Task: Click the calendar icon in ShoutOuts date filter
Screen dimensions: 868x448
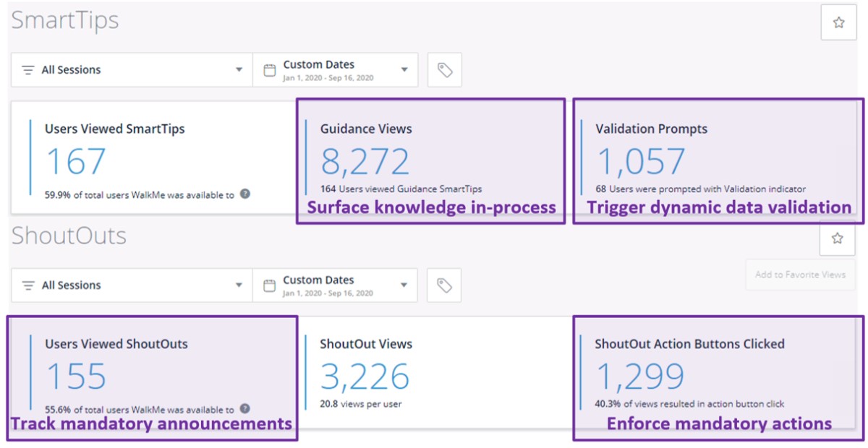Action: (269, 285)
